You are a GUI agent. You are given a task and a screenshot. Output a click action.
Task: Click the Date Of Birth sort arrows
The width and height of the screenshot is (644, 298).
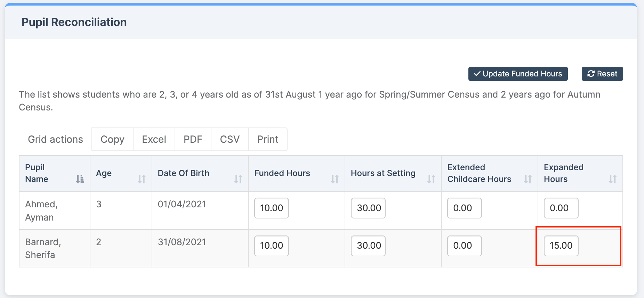(238, 179)
